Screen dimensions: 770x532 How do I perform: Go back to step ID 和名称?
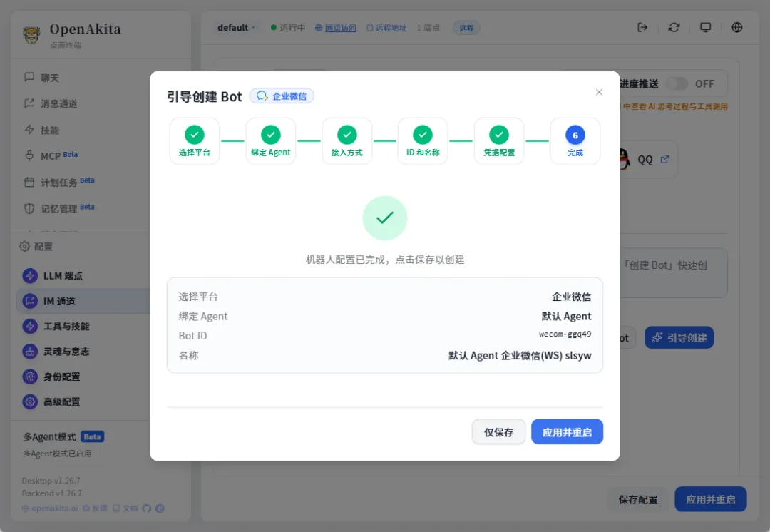point(423,141)
